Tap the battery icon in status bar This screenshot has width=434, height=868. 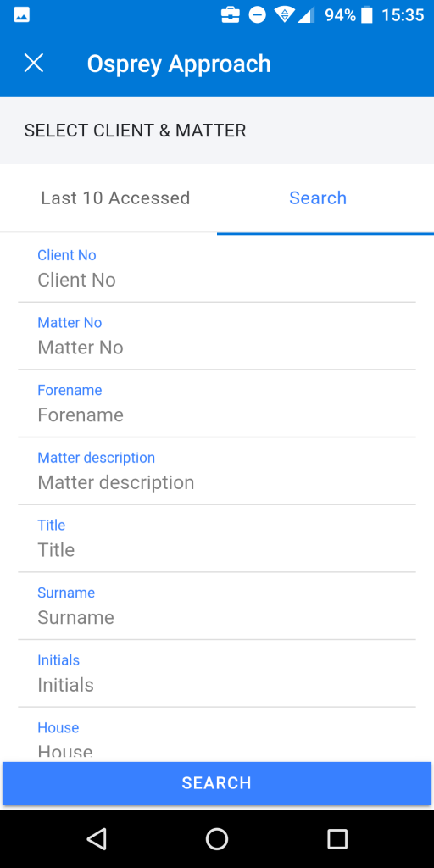click(366, 15)
